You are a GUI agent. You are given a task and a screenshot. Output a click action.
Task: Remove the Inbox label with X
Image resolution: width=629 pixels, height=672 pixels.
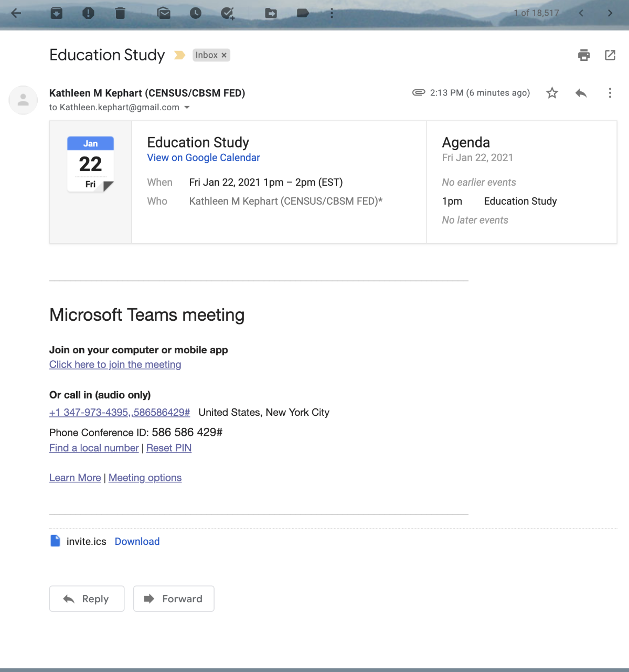224,55
